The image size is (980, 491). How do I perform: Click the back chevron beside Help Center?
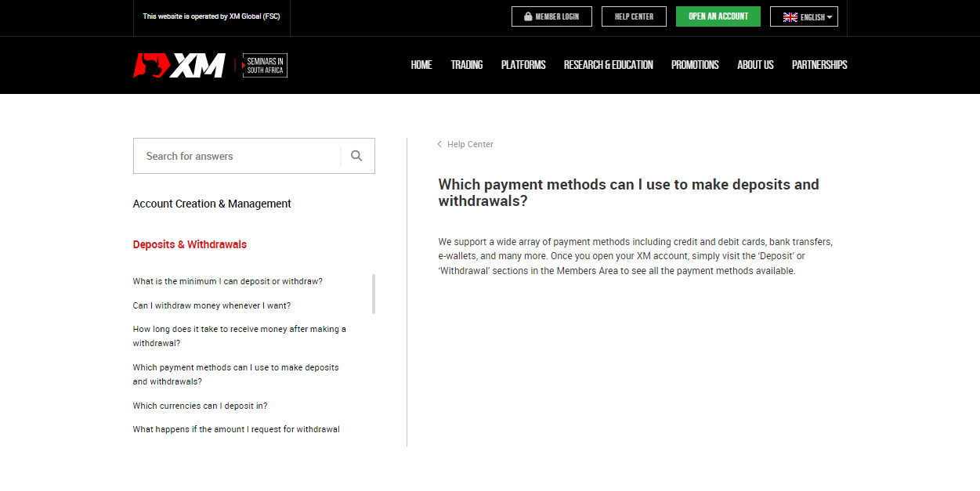(439, 144)
